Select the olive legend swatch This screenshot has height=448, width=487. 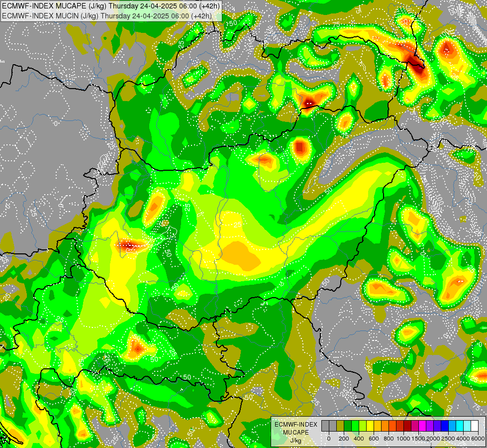click(x=340, y=426)
